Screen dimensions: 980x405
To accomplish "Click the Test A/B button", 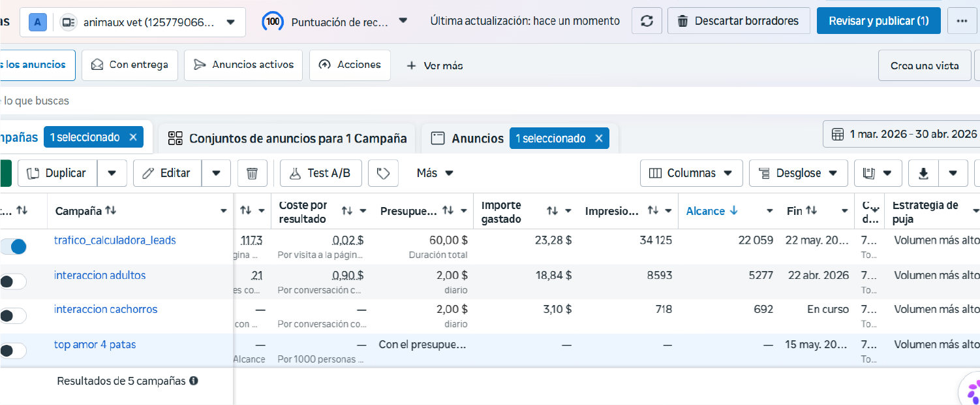I will coord(320,173).
